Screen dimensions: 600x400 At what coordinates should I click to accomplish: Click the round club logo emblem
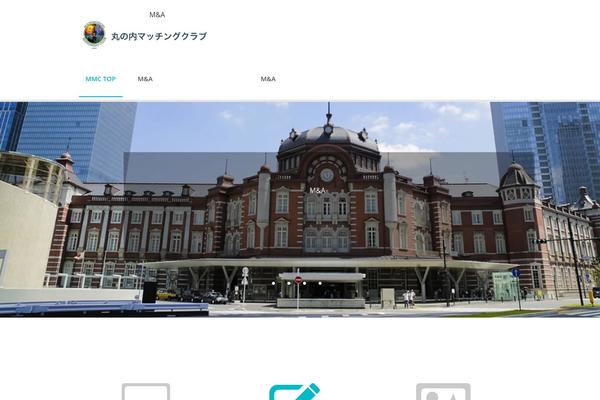[94, 34]
